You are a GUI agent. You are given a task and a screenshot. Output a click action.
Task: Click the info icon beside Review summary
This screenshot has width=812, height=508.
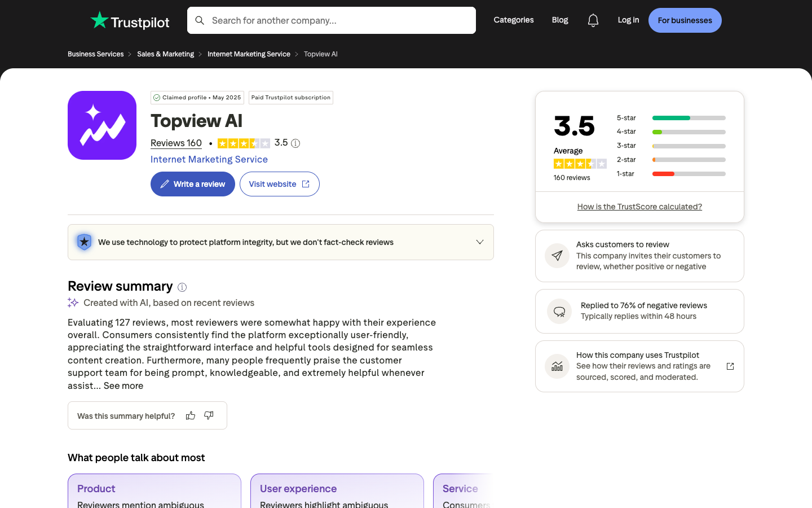click(x=182, y=287)
